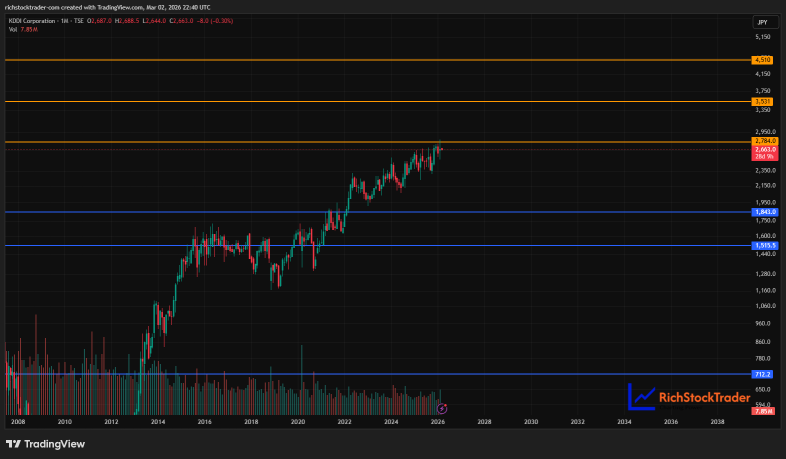Screen dimensions: 786x459
Task: Click the low value L2,644.0 in legend
Action: click(154, 21)
